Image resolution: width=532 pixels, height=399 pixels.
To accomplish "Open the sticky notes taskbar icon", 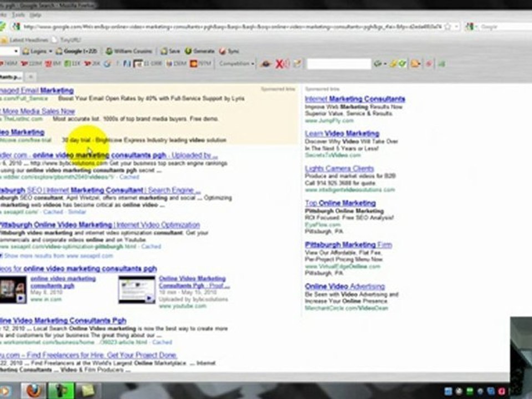I will point(88,391).
